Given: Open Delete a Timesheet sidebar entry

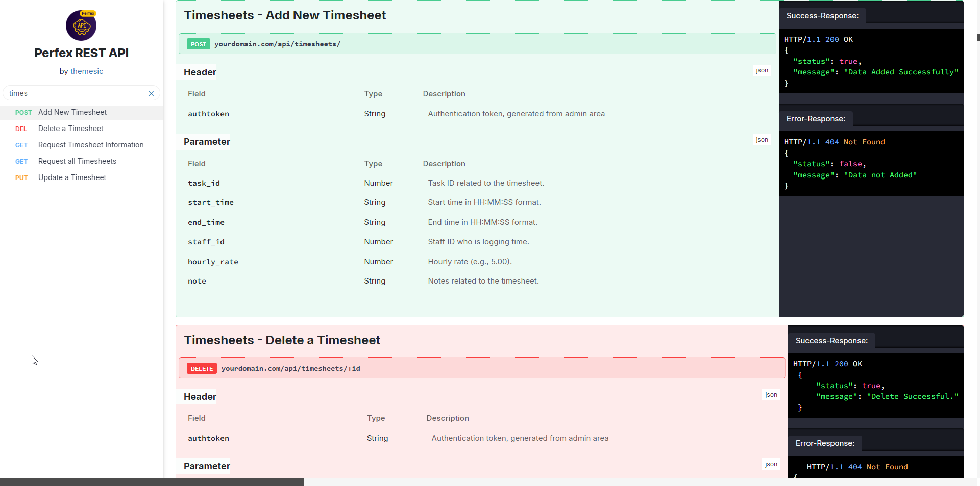Looking at the screenshot, I should click(70, 129).
